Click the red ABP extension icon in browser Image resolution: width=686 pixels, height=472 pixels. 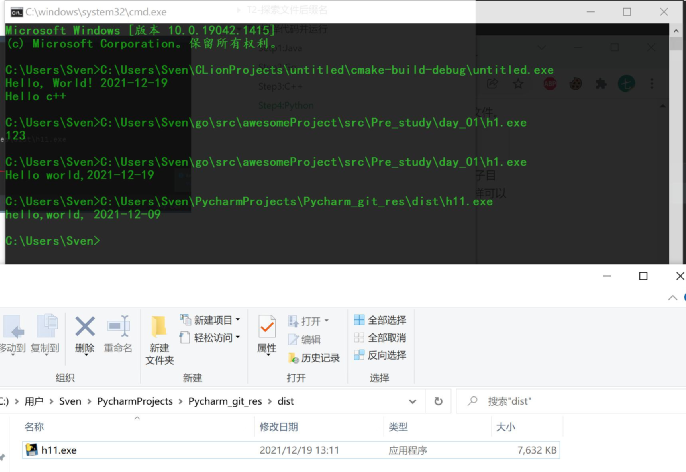(550, 84)
